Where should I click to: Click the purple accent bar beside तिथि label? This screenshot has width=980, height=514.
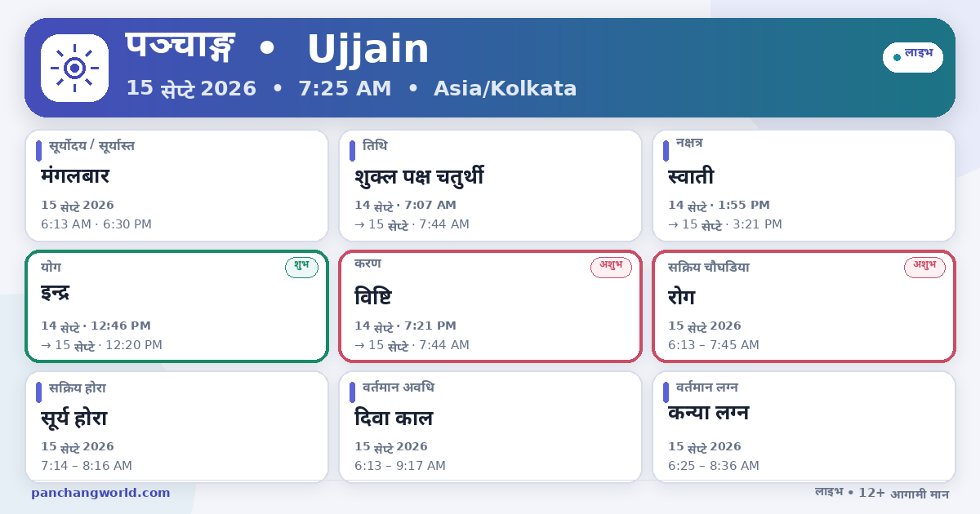tap(352, 151)
